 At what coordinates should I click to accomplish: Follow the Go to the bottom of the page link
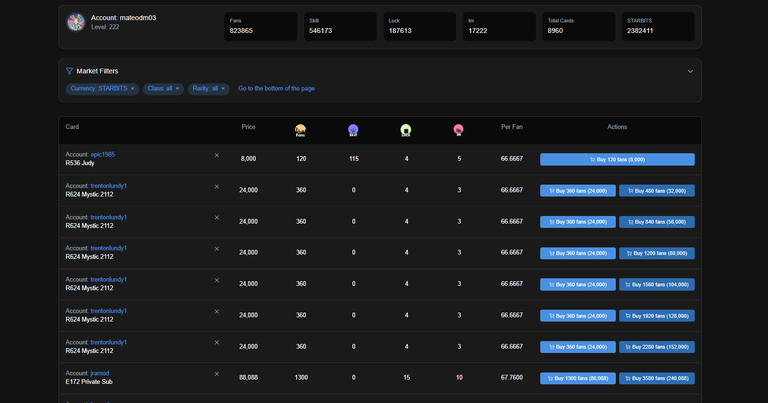(276, 89)
